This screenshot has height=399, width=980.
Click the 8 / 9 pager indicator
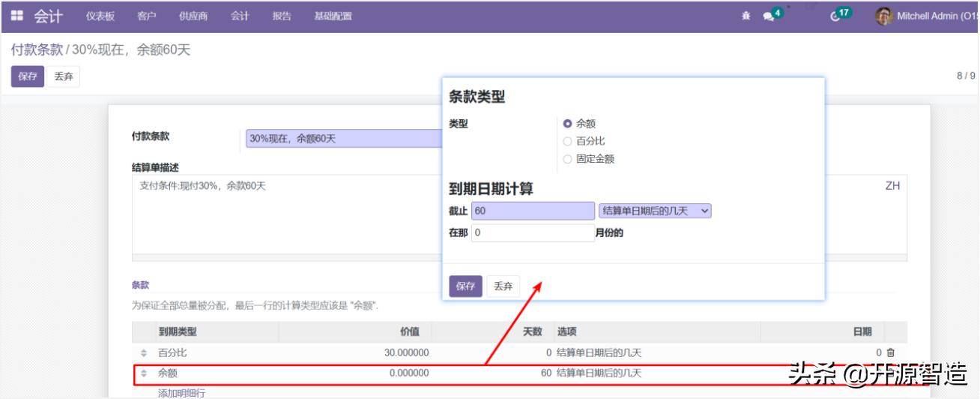967,76
